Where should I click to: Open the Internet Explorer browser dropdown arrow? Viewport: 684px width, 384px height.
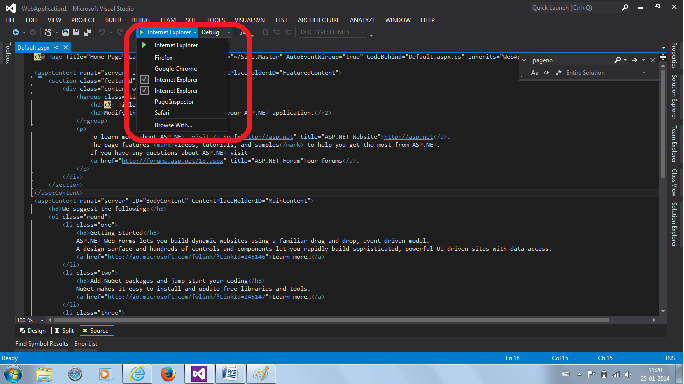[195, 32]
